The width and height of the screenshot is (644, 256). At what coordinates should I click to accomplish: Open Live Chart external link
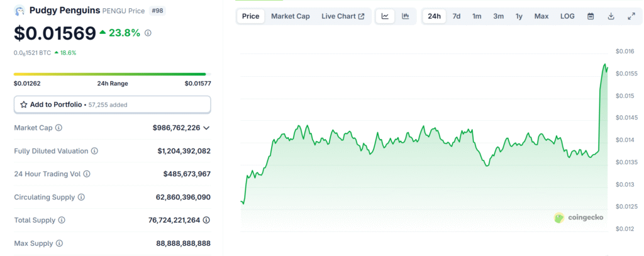[343, 16]
